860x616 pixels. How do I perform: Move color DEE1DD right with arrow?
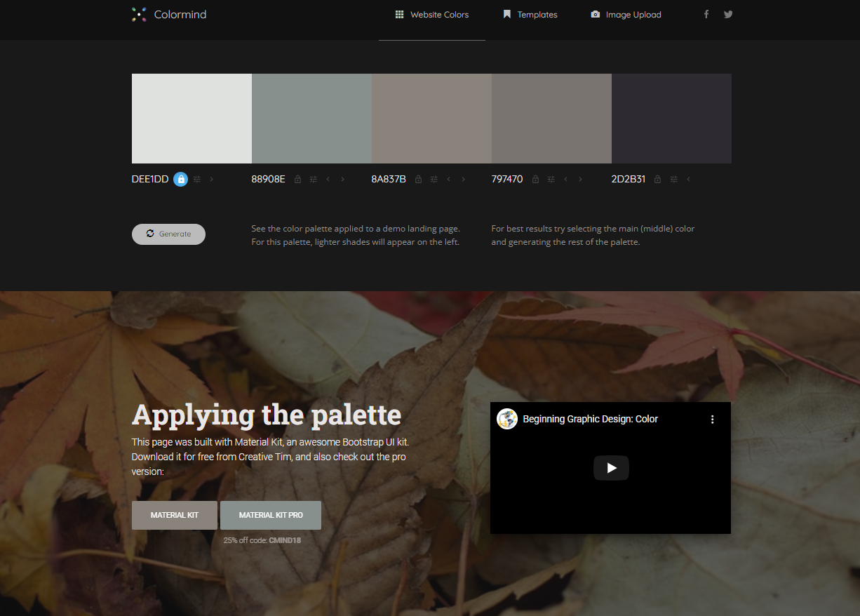pos(211,179)
